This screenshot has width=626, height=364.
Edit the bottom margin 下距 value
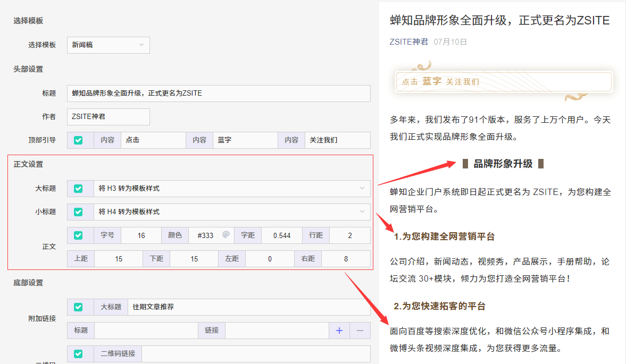pyautogui.click(x=194, y=259)
